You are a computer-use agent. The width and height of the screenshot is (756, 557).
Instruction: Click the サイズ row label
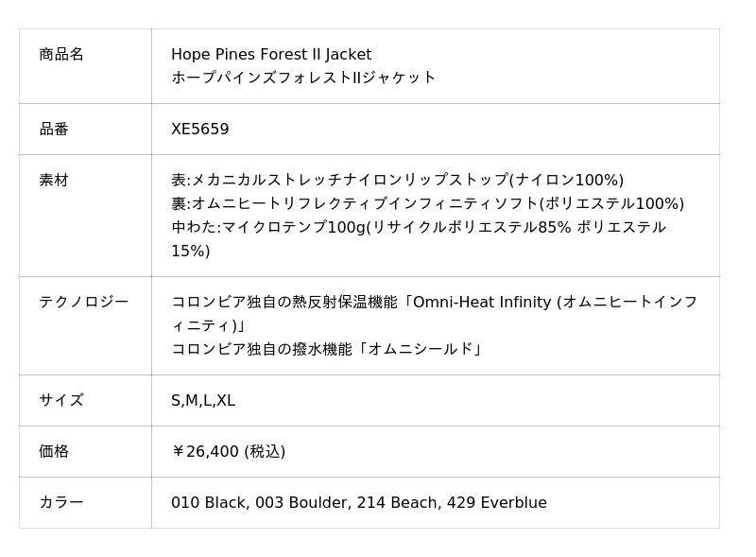pos(61,401)
